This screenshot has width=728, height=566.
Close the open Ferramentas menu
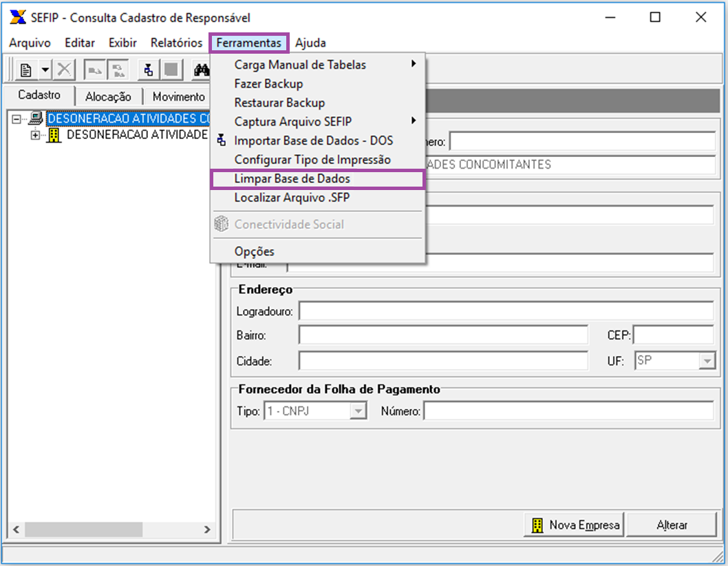[x=249, y=43]
